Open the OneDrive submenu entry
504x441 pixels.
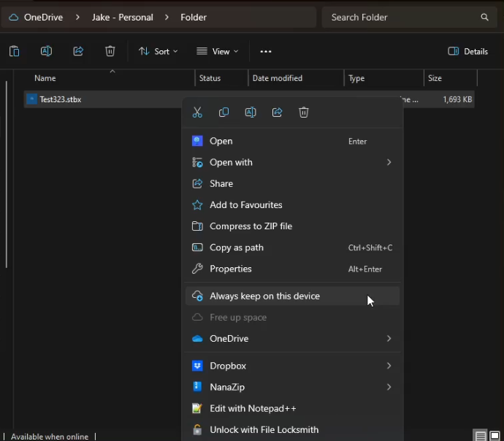pyautogui.click(x=292, y=338)
